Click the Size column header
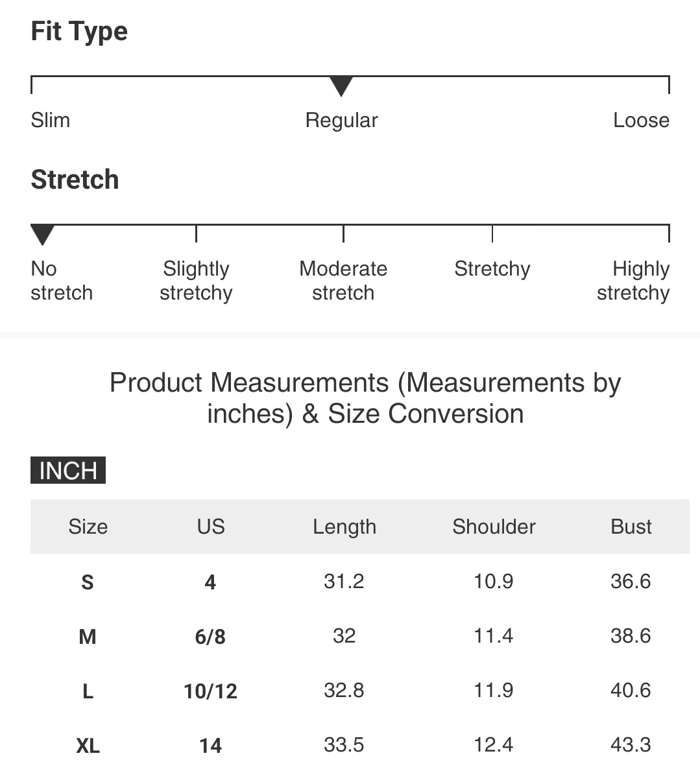The height and width of the screenshot is (782, 700). click(x=88, y=527)
